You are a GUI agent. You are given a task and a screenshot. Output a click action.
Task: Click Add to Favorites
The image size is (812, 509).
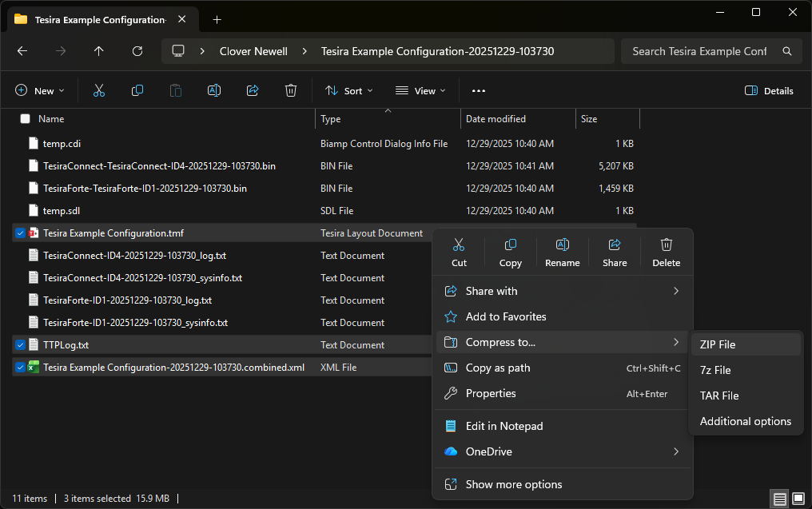(505, 316)
